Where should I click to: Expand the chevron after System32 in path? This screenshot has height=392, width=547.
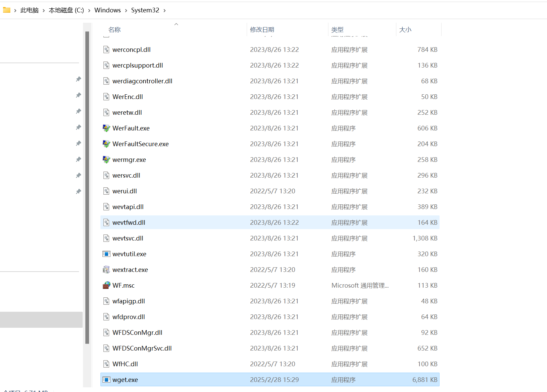pos(165,10)
